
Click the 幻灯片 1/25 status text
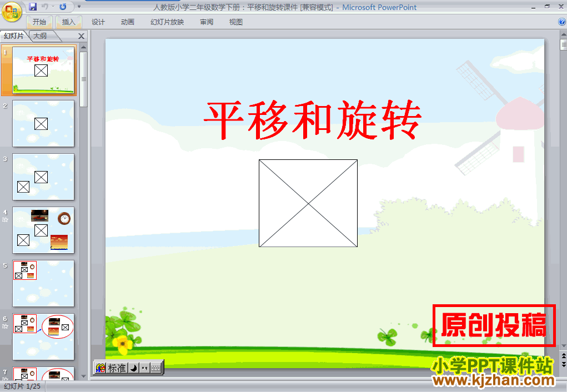(x=22, y=386)
